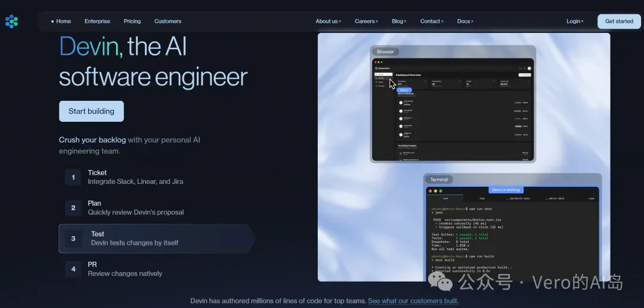The width and height of the screenshot is (644, 308).
Task: Select step 3 Test
Action: [157, 239]
